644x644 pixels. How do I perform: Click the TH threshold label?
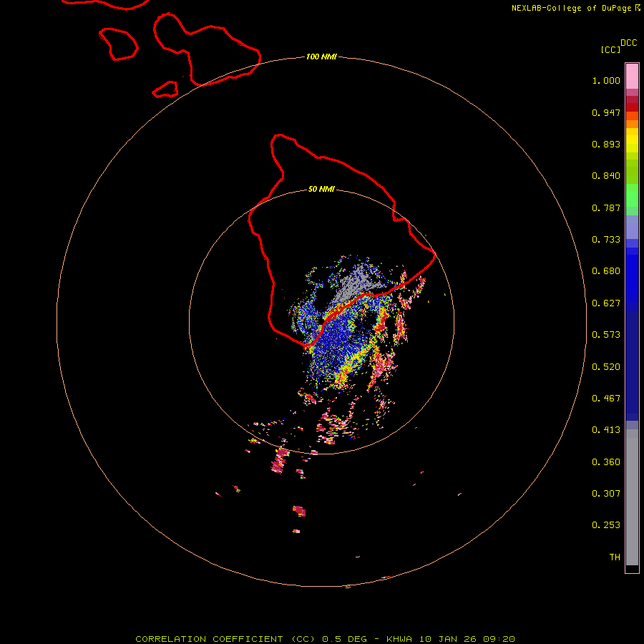pos(615,557)
